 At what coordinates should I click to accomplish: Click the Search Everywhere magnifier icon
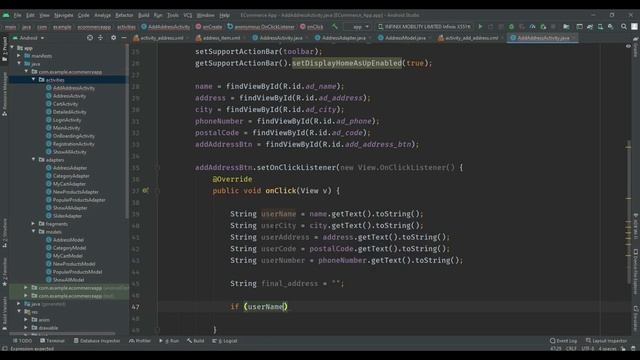624,27
